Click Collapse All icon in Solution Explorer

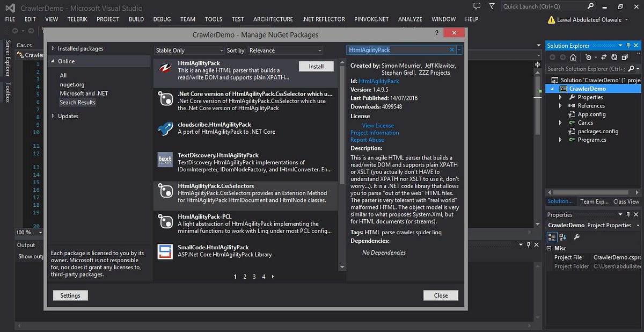click(x=625, y=57)
